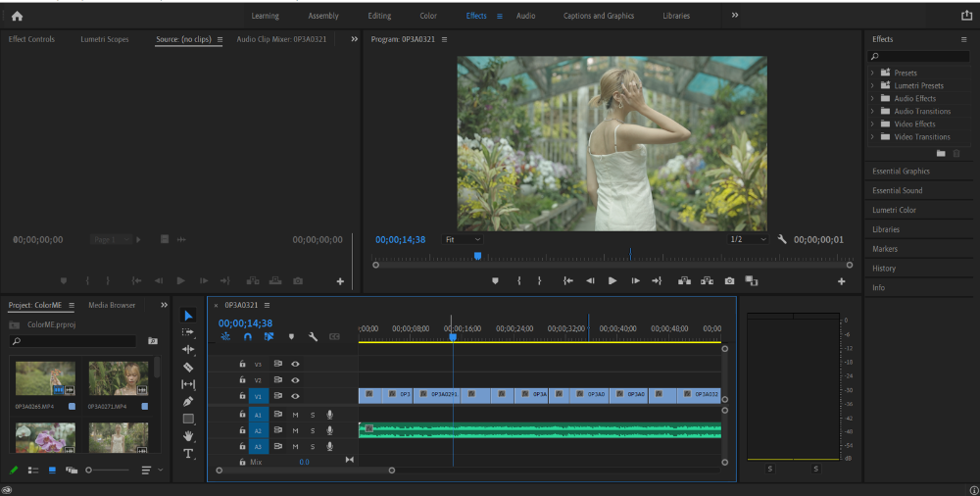Switch project panel to List View
This screenshot has height=496, width=980.
click(33, 470)
